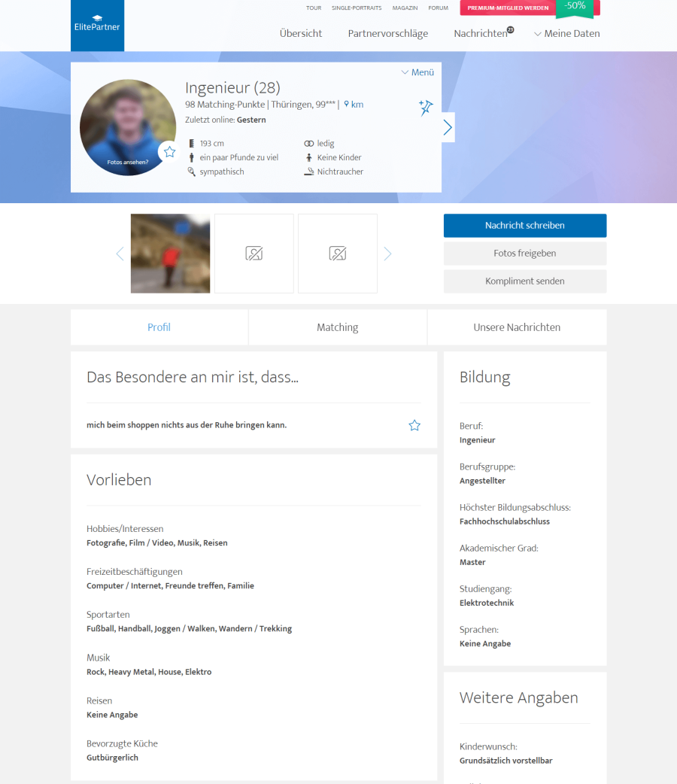Image resolution: width=677 pixels, height=784 pixels.
Task: Show previous photos with left gallery arrow
Action: pos(120,254)
